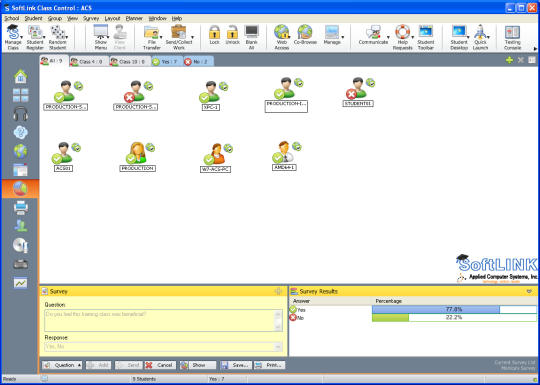
Task: Expand toolbar overflow arrow
Action: 535,49
